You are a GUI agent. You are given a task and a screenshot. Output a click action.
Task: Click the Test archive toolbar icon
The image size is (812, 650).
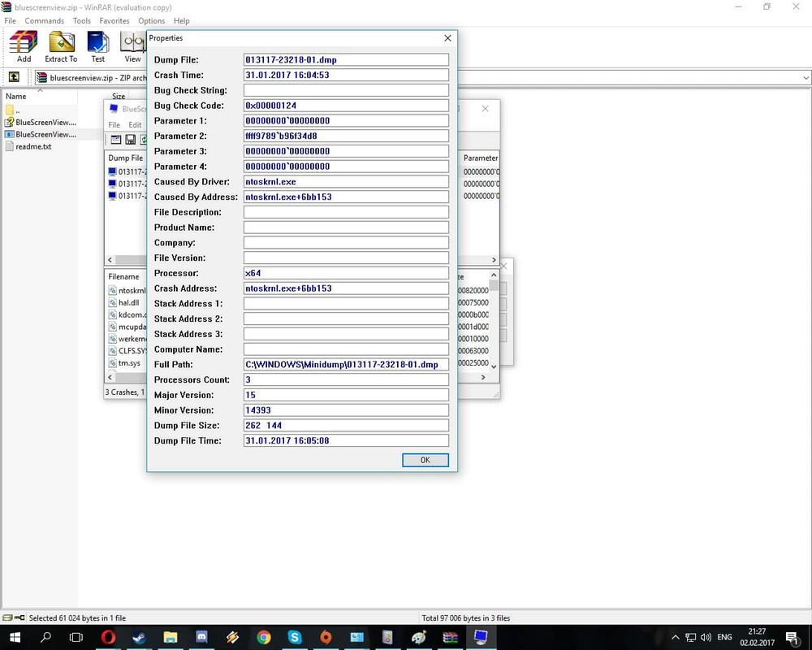[98, 46]
